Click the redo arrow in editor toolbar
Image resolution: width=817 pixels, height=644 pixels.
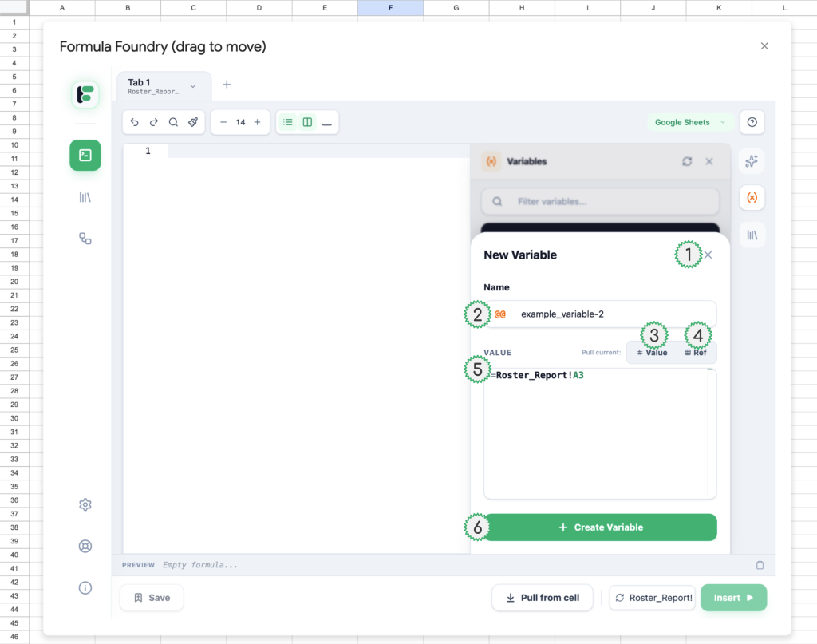tap(154, 122)
